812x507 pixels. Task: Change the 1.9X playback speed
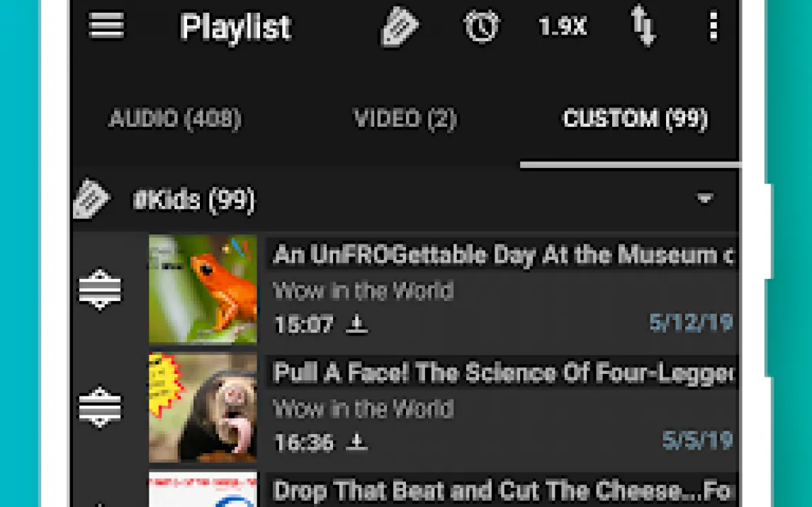pyautogui.click(x=563, y=27)
